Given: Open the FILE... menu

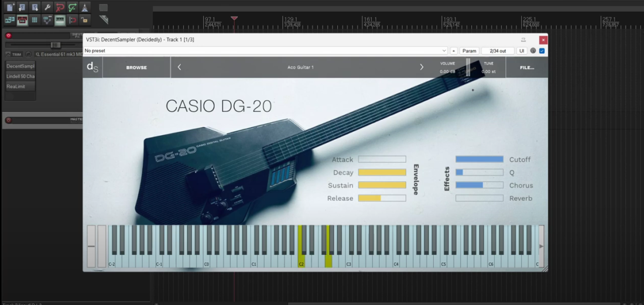Looking at the screenshot, I should coord(526,67).
